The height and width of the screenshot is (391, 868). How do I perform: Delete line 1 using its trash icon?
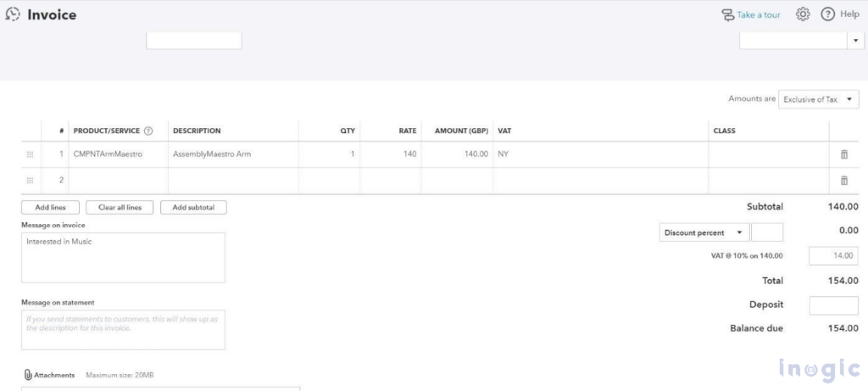coord(844,154)
